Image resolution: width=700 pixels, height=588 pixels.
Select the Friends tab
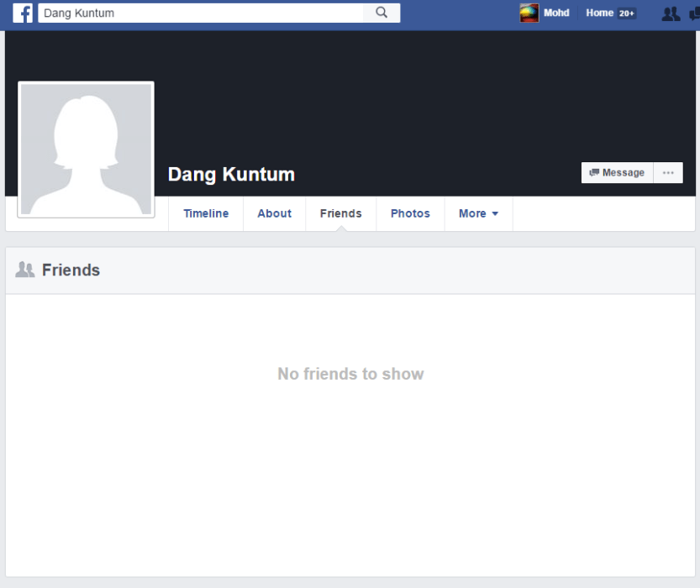pyautogui.click(x=340, y=213)
